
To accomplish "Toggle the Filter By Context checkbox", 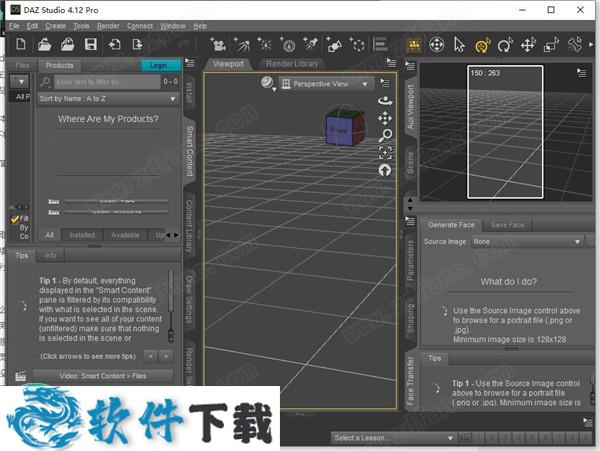I will click(x=15, y=219).
